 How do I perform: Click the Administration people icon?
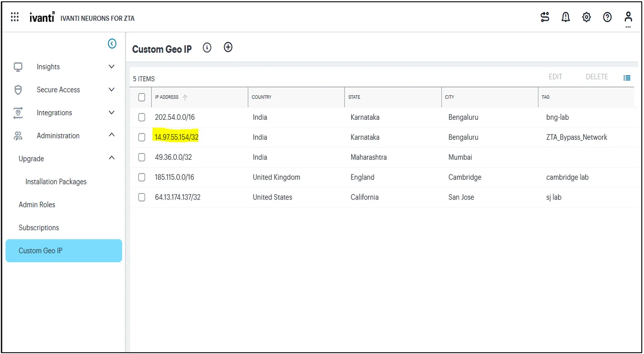pyautogui.click(x=18, y=136)
